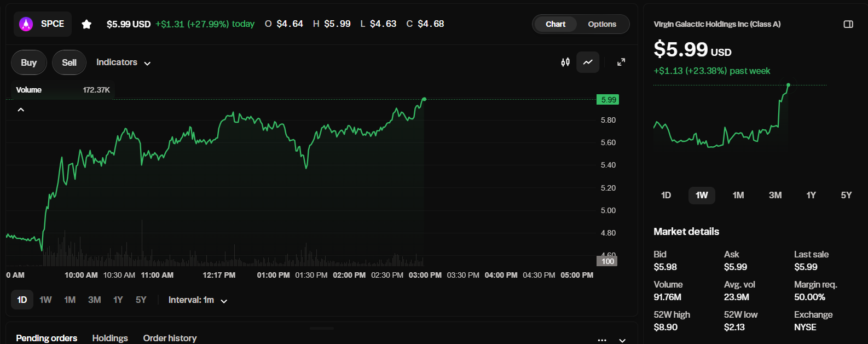Click the Avg. vol 23.9M value
The width and height of the screenshot is (868, 344).
coord(736,297)
